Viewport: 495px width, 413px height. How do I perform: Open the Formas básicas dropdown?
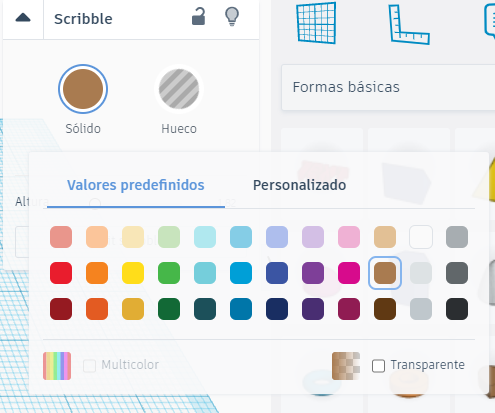[388, 87]
